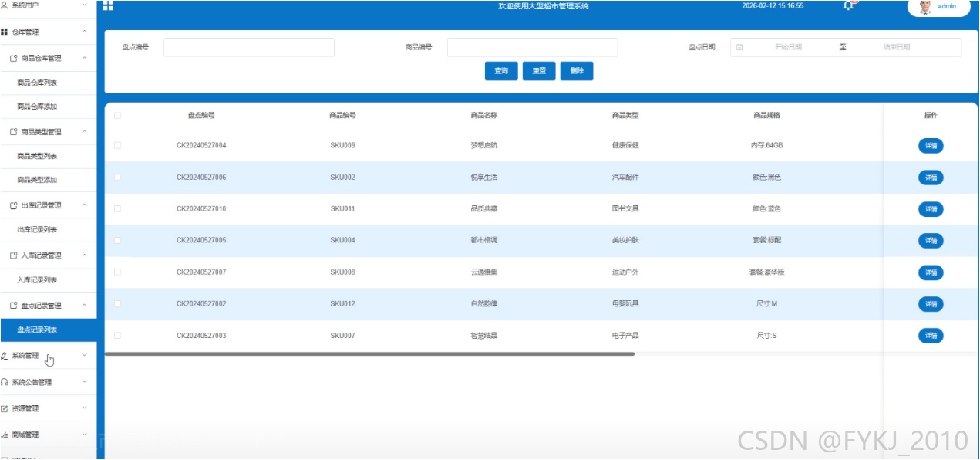Click the 系统管理 pen icon
Image resolution: width=980 pixels, height=460 pixels.
click(x=5, y=356)
